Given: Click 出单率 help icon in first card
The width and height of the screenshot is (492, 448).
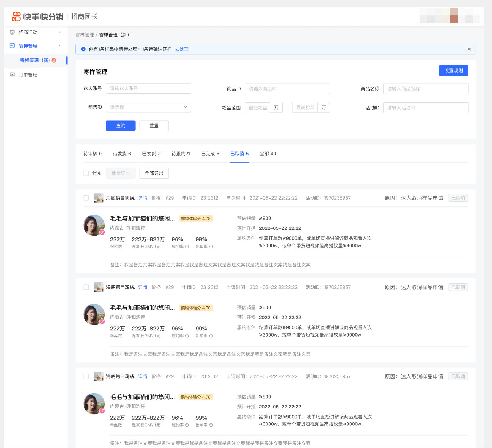Looking at the screenshot, I should click(x=211, y=247).
